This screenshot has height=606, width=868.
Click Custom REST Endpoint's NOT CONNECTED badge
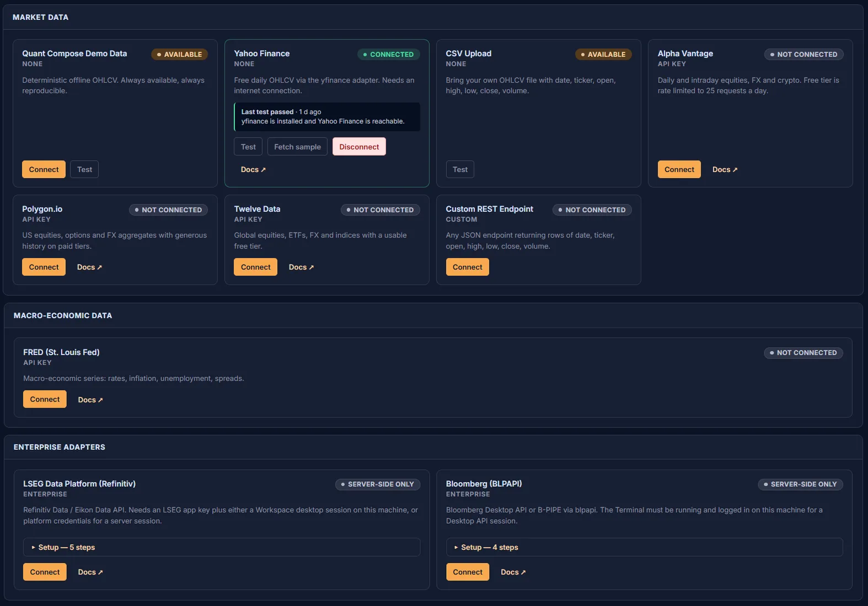(592, 210)
